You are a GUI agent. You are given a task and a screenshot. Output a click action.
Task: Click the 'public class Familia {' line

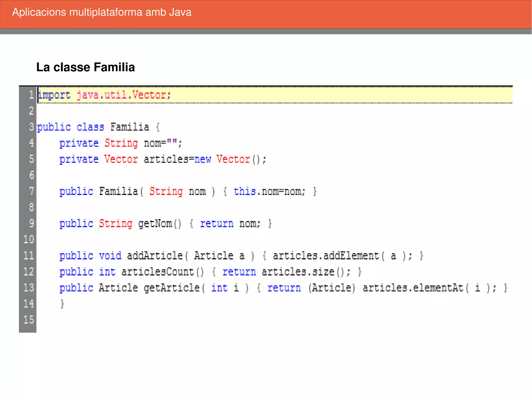pyautogui.click(x=98, y=127)
